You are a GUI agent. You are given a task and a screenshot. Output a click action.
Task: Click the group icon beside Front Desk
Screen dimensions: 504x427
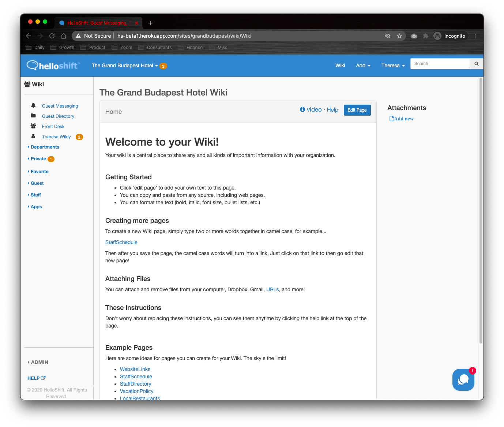click(x=33, y=126)
